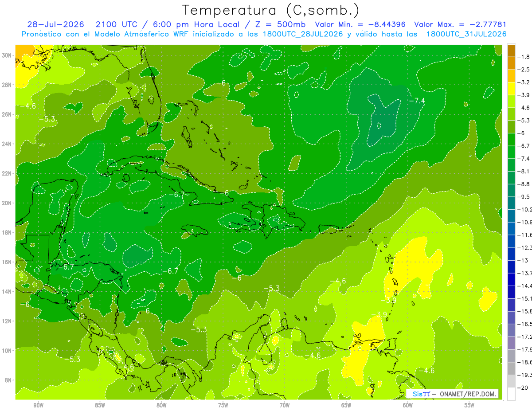The width and height of the screenshot is (532, 411).
Task: Select the yellow color bar segment between -3.2 and -3.9
Action: click(x=511, y=89)
